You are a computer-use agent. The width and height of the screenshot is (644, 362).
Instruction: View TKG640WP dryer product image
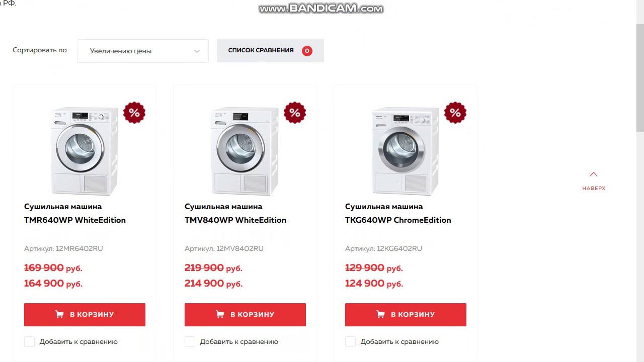pyautogui.click(x=405, y=150)
